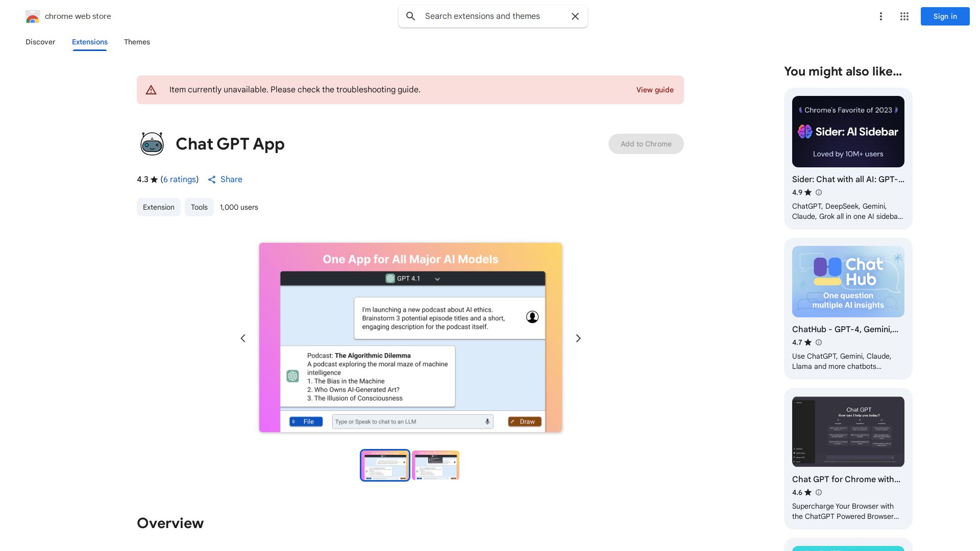The width and height of the screenshot is (980, 551).
Task: Click the Chrome Web Store logo
Action: coord(33,16)
